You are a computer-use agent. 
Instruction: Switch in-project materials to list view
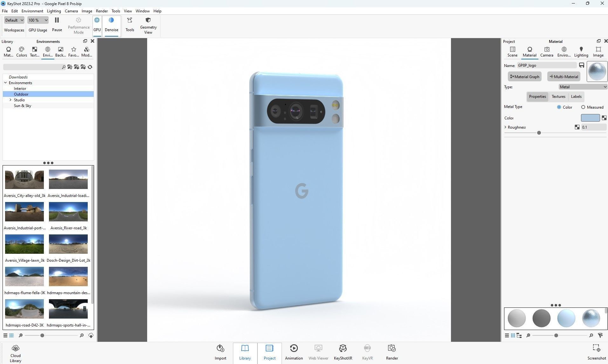(x=507, y=335)
